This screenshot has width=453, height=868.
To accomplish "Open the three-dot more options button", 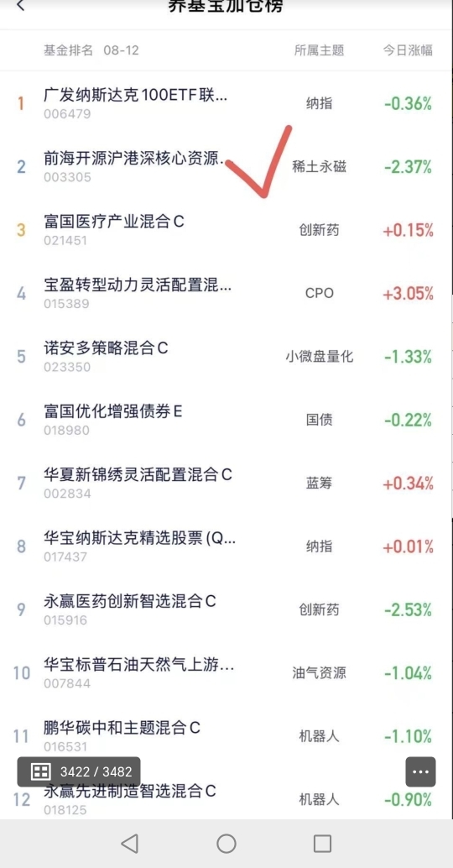I will [420, 771].
